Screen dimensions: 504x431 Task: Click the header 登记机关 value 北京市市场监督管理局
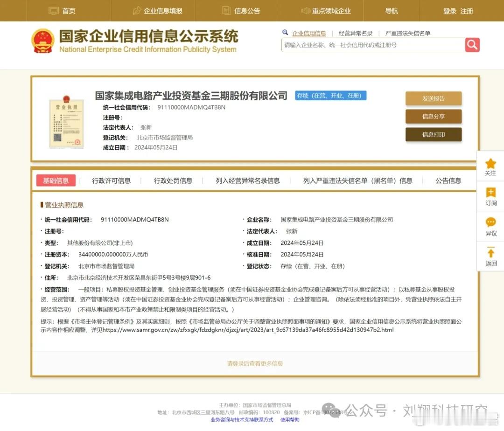pos(165,138)
